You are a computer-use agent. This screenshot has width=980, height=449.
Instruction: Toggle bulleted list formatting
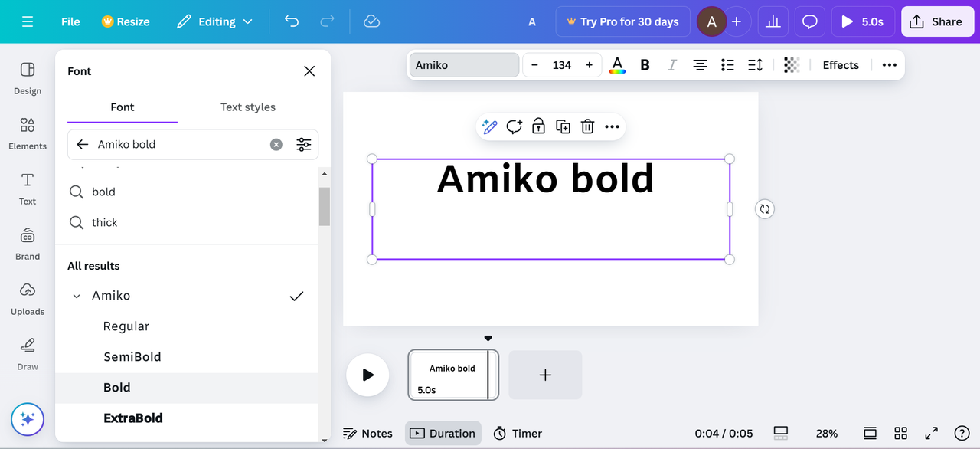pyautogui.click(x=727, y=65)
